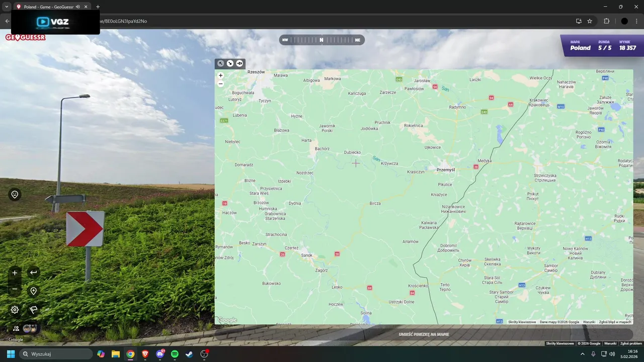Viewport: 644px width, 362px height.
Task: Open 'Warunki' link in map footer
Action: [589, 322]
